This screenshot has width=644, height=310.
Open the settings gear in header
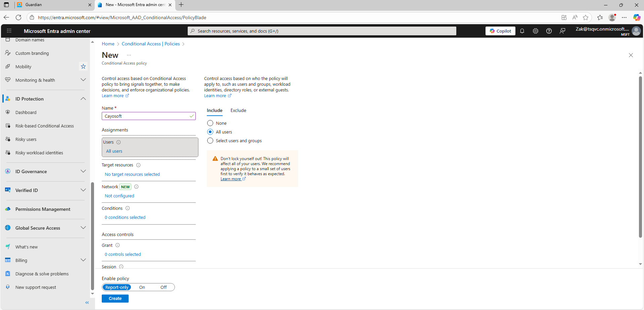point(536,31)
